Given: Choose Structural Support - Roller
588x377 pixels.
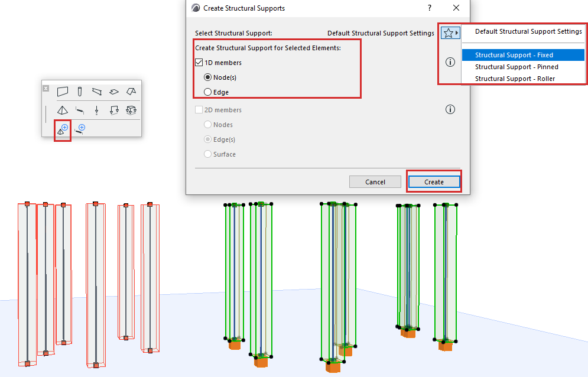Looking at the screenshot, I should (x=523, y=79).
